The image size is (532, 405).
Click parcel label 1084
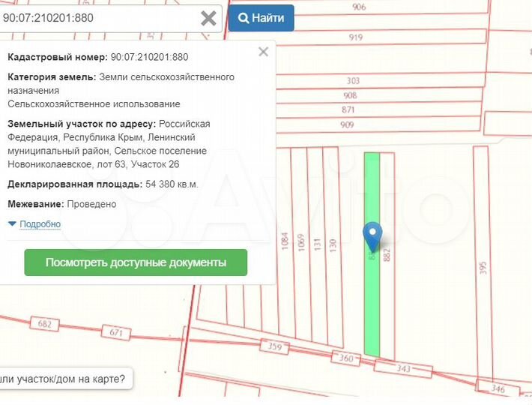(285, 241)
